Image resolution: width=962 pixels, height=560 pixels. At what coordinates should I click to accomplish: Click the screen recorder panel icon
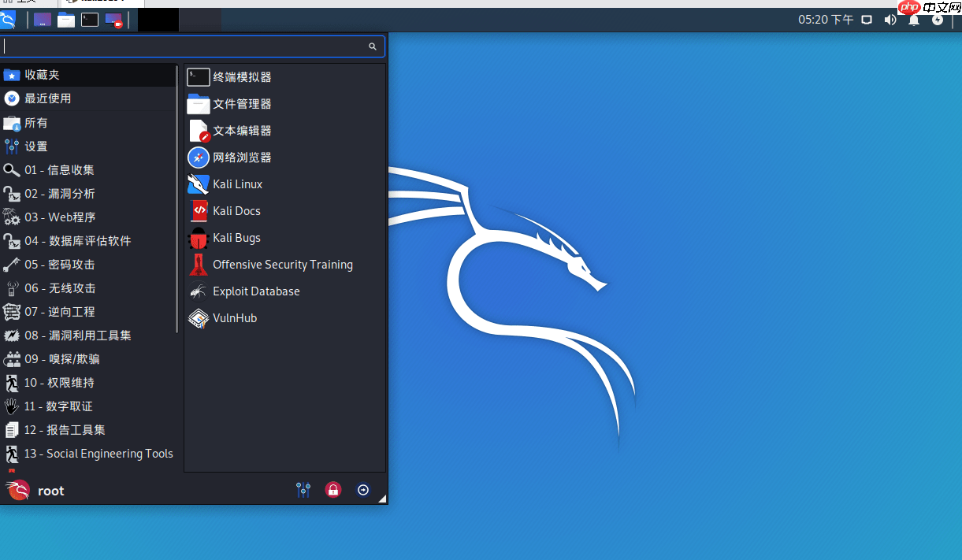[x=113, y=20]
